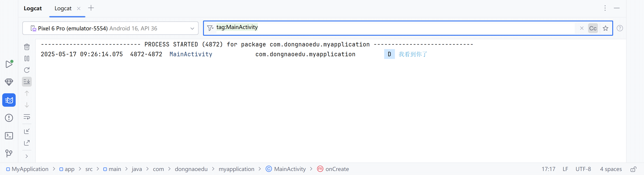Viewport: 644px width, 175px height.
Task: Restart logcat using the refresh icon
Action: pyautogui.click(x=27, y=70)
